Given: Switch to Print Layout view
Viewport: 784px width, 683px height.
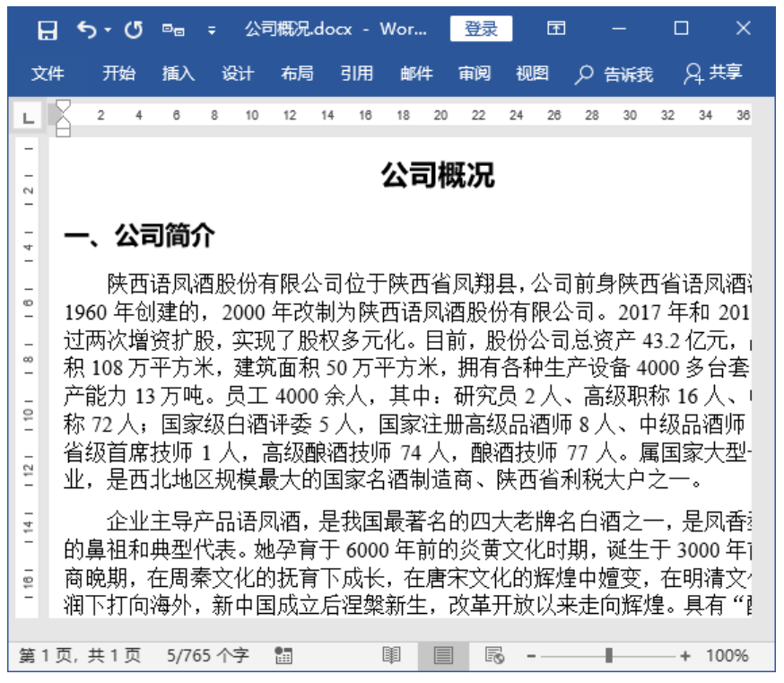Looking at the screenshot, I should 443,655.
